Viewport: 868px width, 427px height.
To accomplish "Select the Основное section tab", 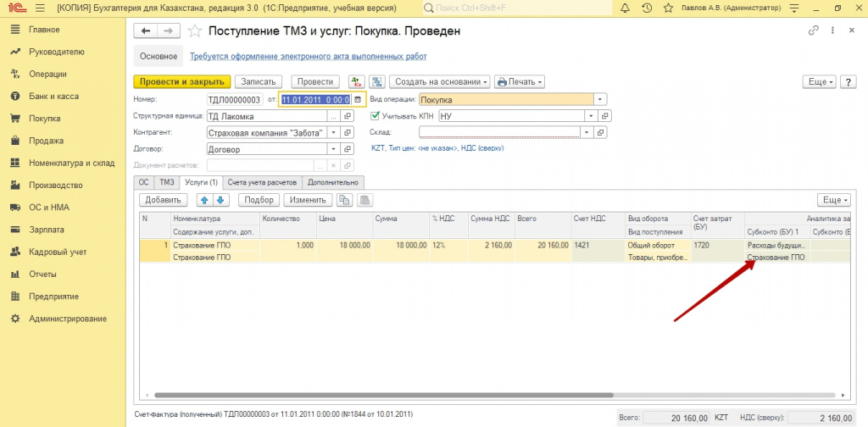I will [x=159, y=57].
